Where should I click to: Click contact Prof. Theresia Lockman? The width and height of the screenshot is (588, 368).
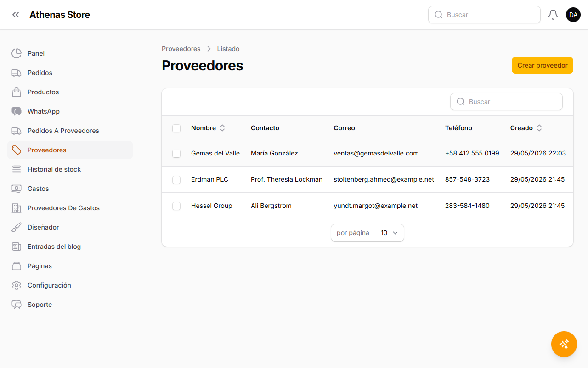click(287, 179)
